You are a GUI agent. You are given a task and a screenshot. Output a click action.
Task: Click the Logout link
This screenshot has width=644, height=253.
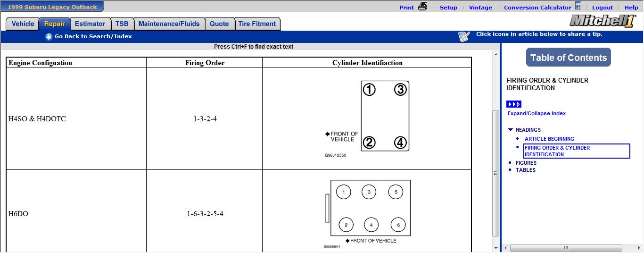603,7
